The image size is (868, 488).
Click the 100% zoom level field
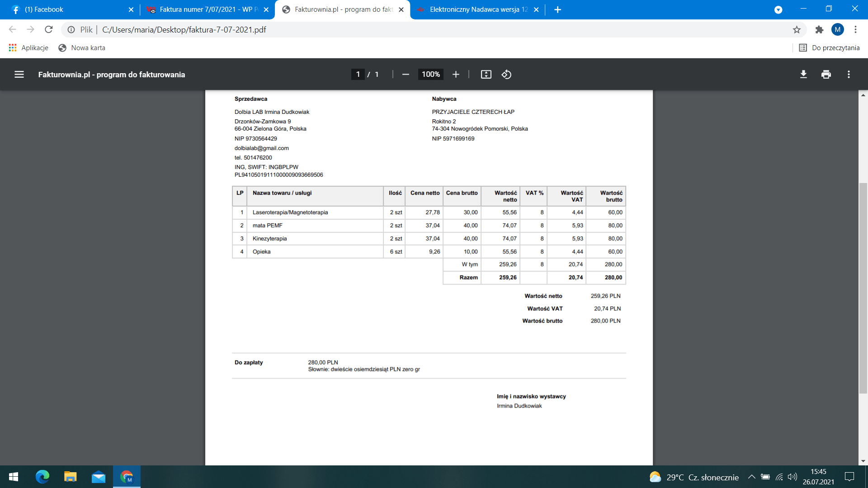[431, 75]
